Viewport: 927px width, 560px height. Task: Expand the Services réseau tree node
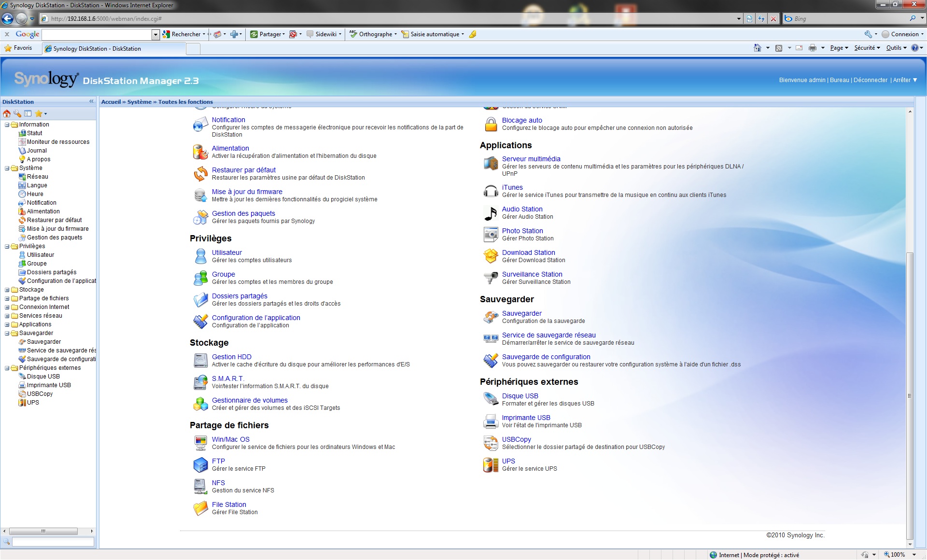pyautogui.click(x=7, y=316)
